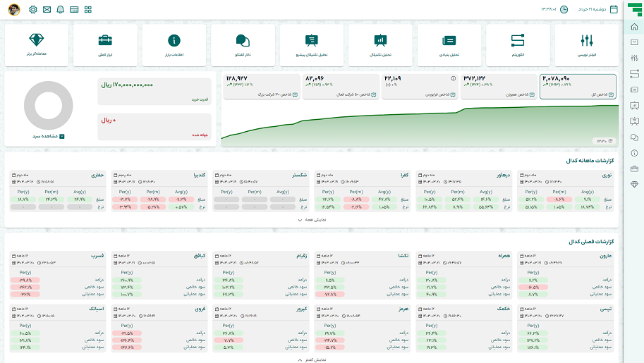Open the user profile avatar

click(x=14, y=9)
